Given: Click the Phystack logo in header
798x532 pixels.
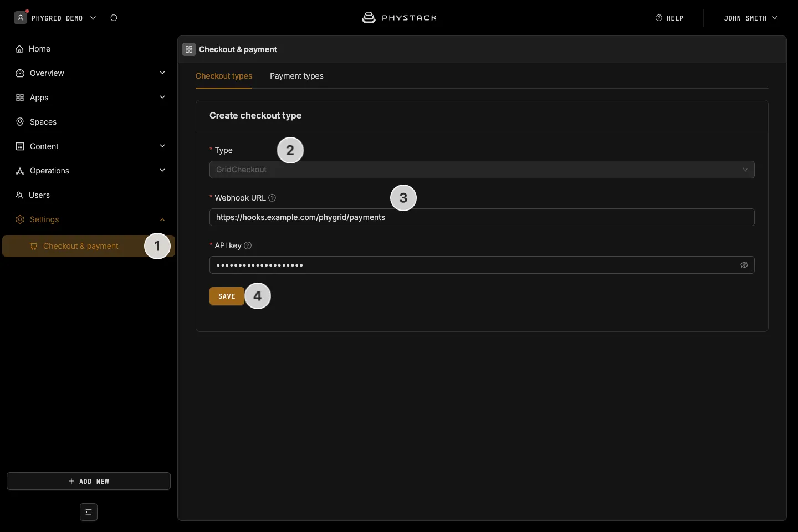Looking at the screenshot, I should click(399, 18).
